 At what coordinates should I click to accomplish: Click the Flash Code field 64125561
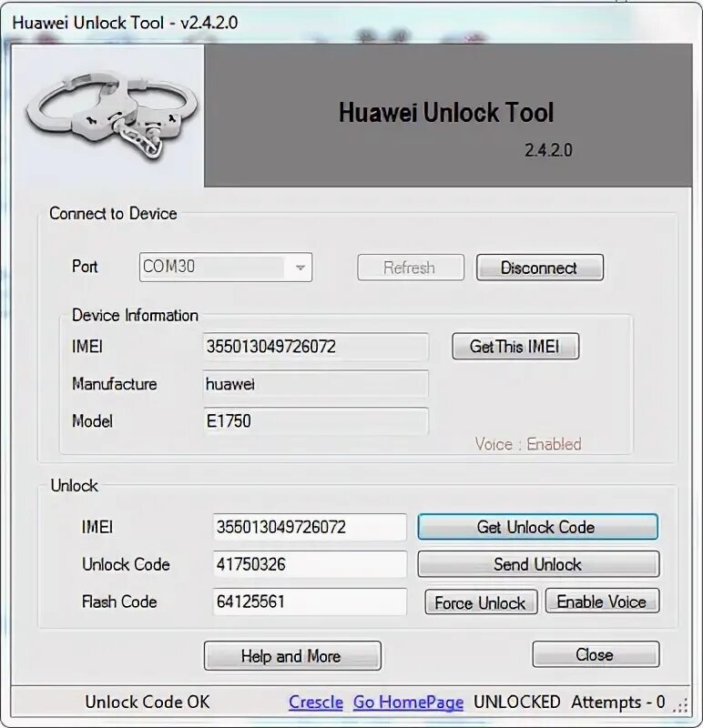(310, 602)
